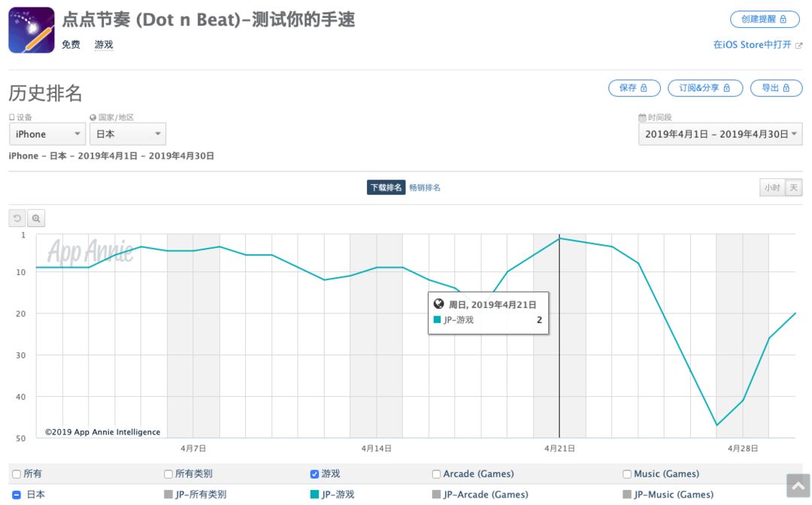The width and height of the screenshot is (812, 505).
Task: Click the 导出 button
Action: (776, 88)
